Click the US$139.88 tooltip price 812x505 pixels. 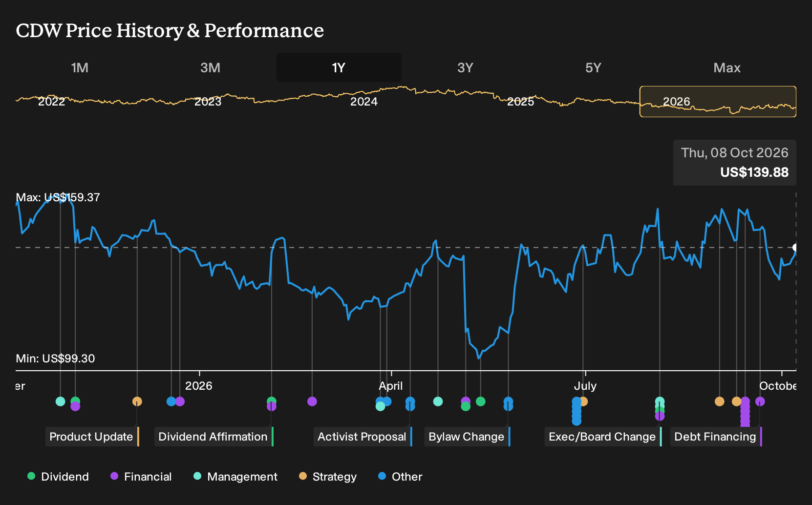click(x=754, y=172)
